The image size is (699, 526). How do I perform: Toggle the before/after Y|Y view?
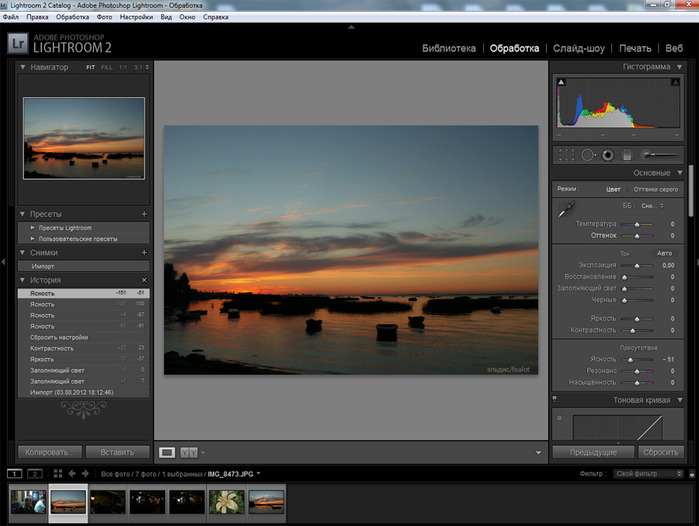[x=189, y=452]
